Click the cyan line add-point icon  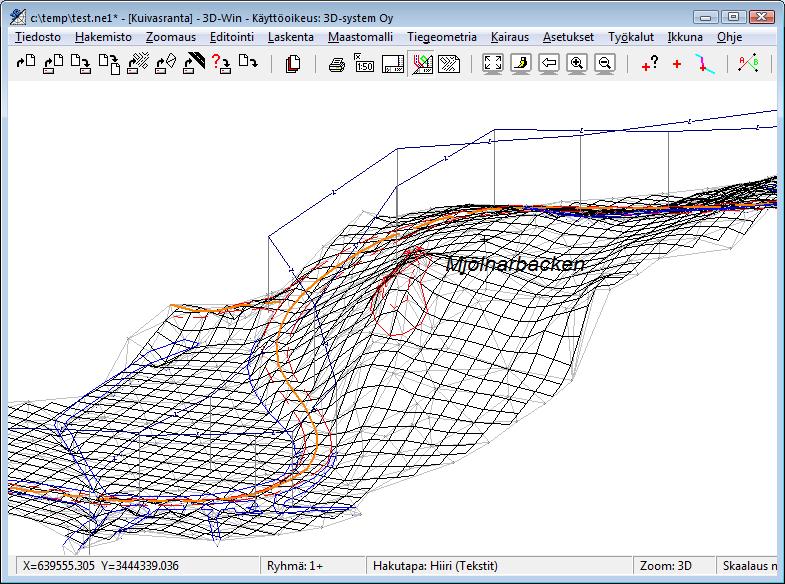pyautogui.click(x=704, y=64)
